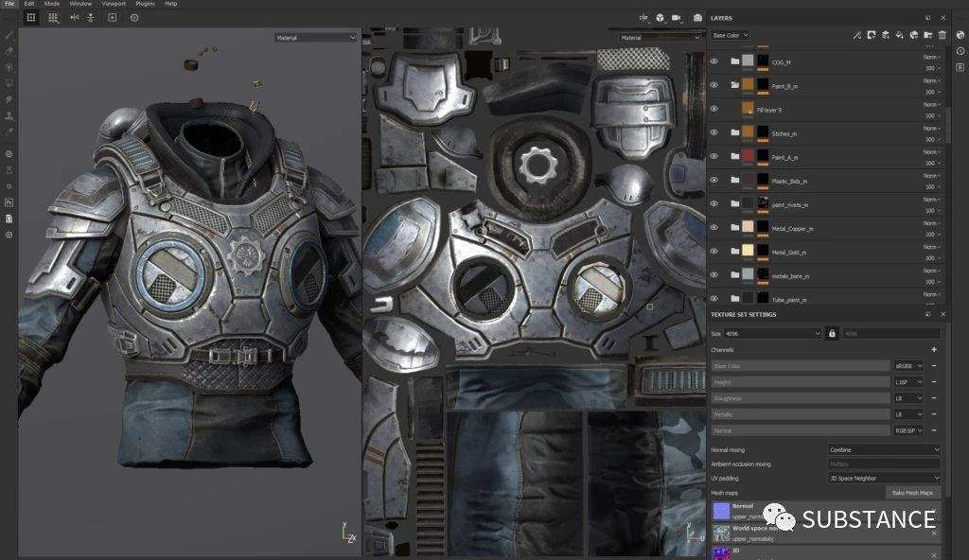The image size is (969, 560).
Task: Select the Material picker tool
Action: [9, 131]
